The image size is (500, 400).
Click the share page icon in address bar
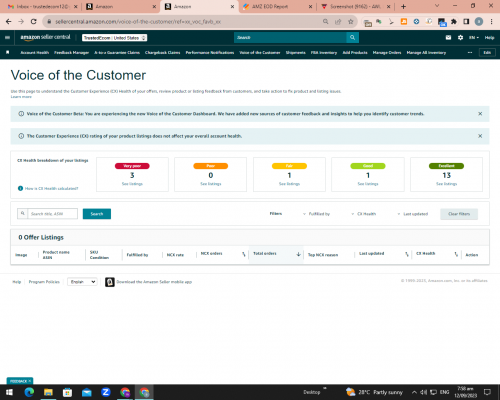(x=338, y=22)
